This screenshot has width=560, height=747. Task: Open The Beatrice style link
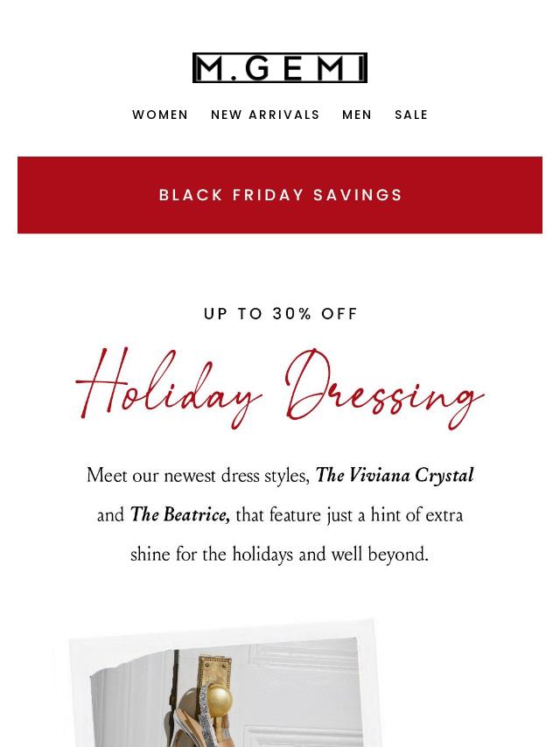tap(179, 515)
